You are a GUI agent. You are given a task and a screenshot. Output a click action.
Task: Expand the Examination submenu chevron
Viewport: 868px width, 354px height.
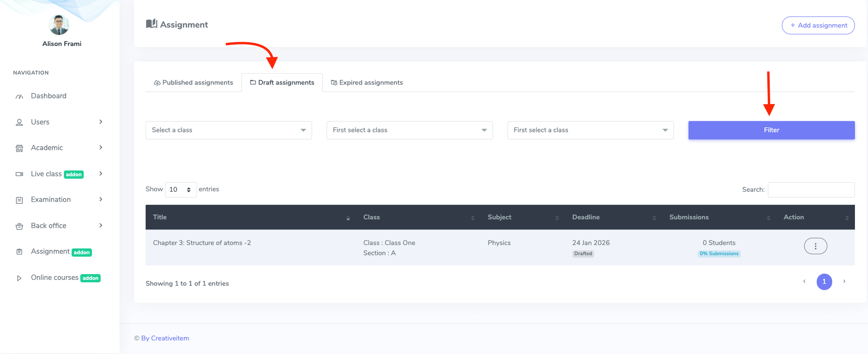[101, 200]
